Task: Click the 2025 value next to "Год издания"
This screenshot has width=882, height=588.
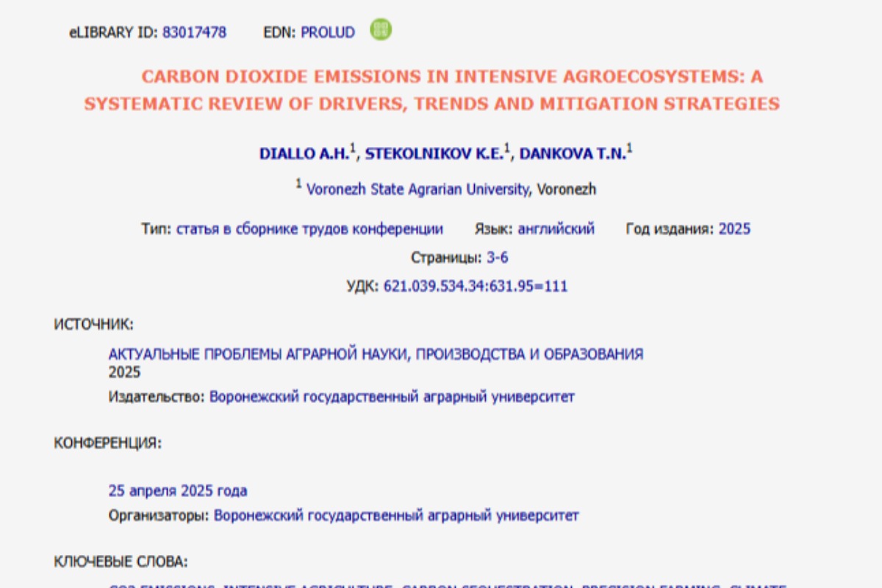Action: pyautogui.click(x=734, y=229)
